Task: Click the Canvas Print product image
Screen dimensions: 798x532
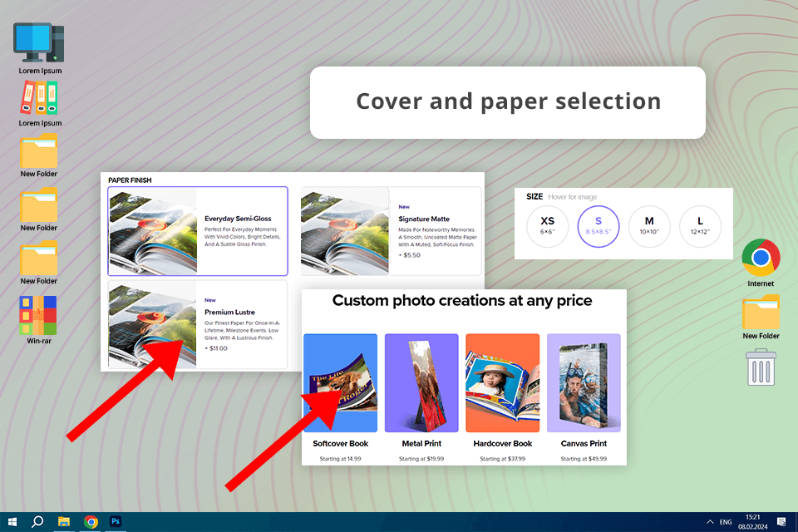Action: 584,383
